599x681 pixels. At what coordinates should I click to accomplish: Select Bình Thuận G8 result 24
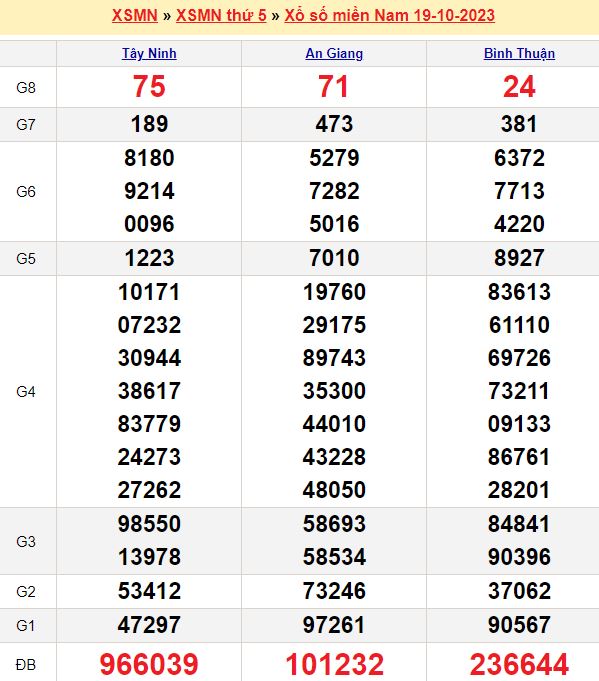click(520, 86)
